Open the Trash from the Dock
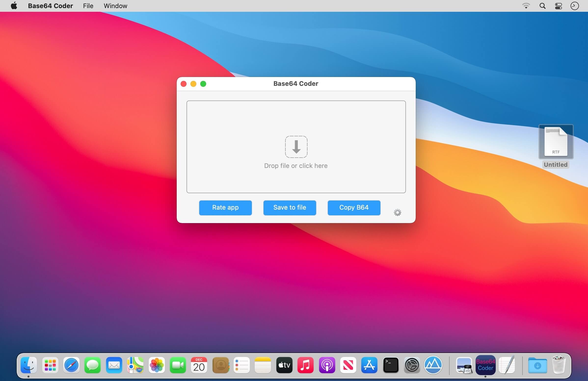 point(559,365)
